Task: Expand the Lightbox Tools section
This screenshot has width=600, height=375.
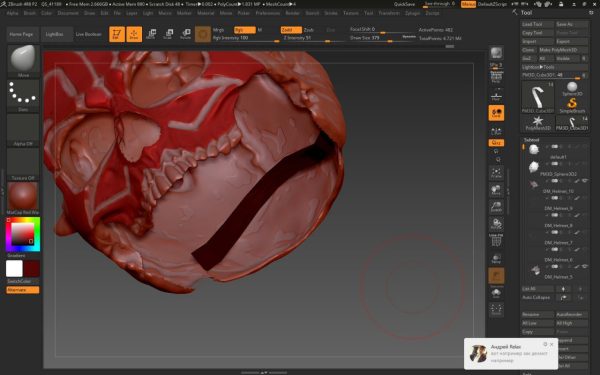Action: [554, 67]
